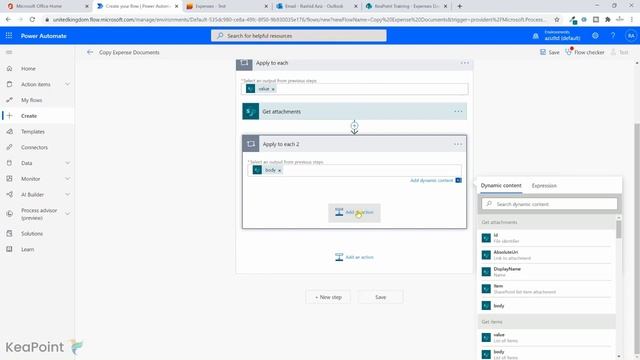Go back using the arrow beside Copy Expense Documents
The width and height of the screenshot is (640, 360).
point(90,52)
